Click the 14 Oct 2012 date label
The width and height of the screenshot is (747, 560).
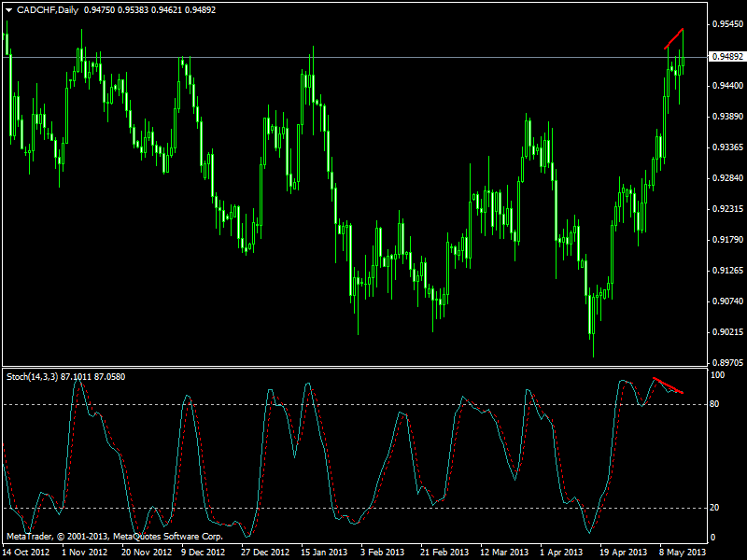[x=26, y=553]
